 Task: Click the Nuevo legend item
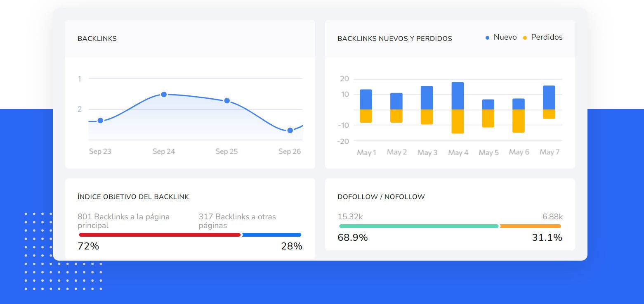(501, 37)
